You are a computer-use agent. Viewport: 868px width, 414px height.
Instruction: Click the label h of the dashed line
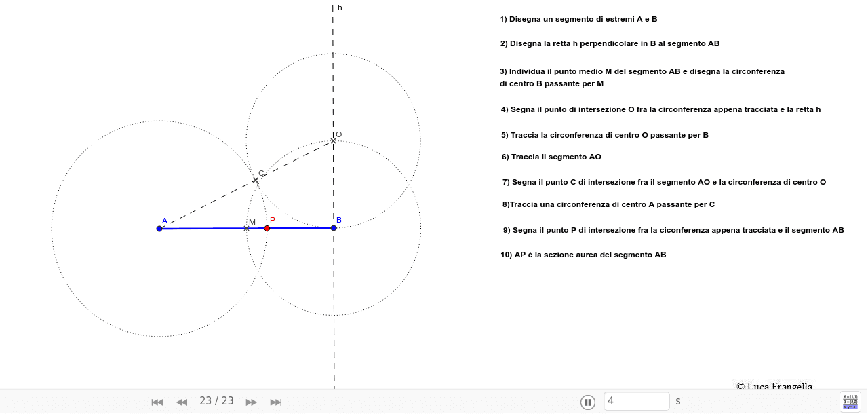click(x=340, y=7)
